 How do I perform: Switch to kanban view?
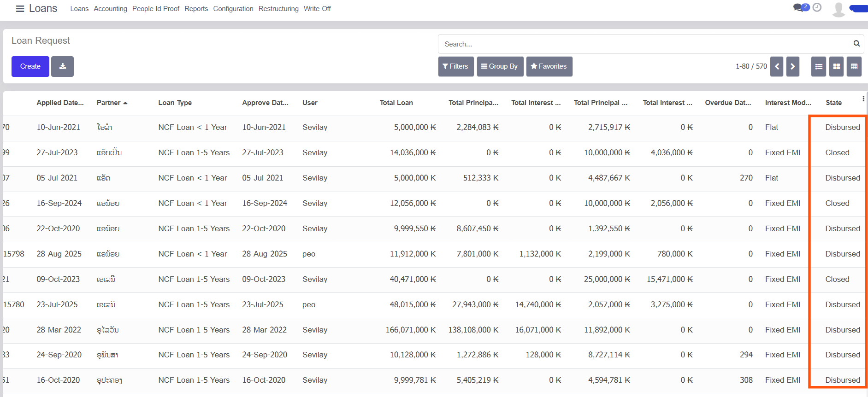tap(836, 66)
